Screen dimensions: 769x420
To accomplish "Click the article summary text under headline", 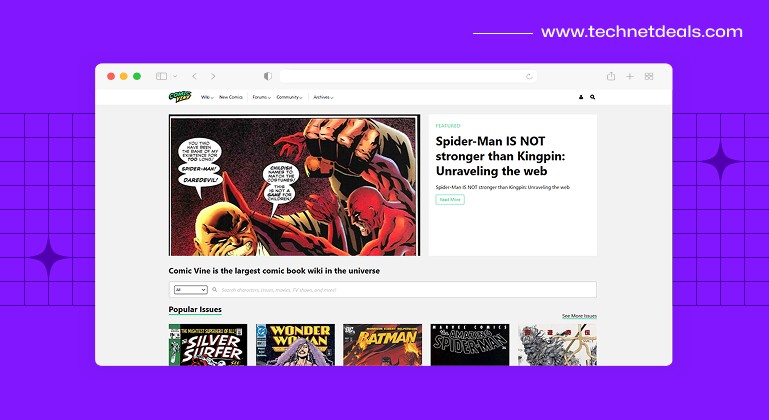I will click(503, 187).
